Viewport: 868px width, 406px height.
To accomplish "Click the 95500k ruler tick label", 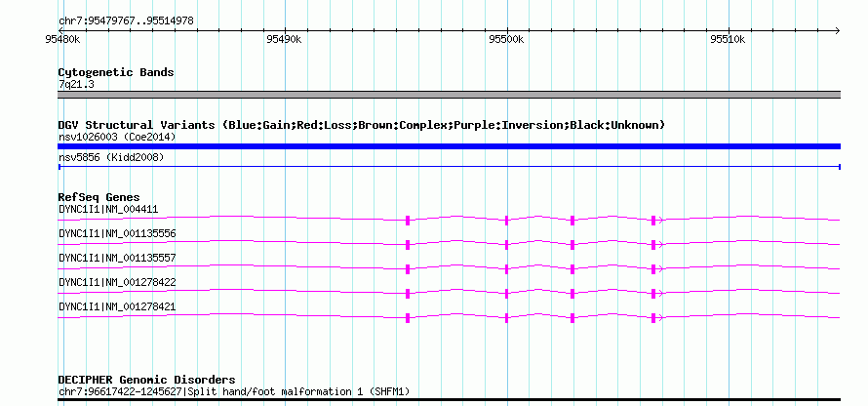I will tap(506, 39).
